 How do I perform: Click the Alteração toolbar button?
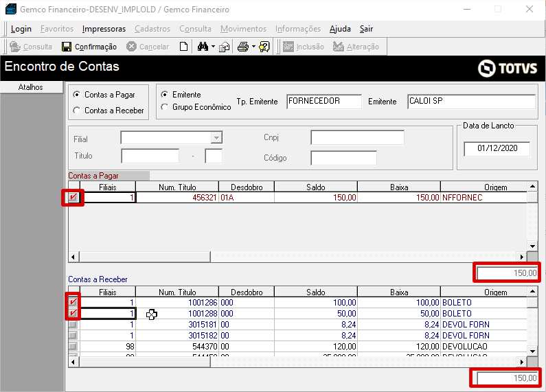(x=356, y=47)
